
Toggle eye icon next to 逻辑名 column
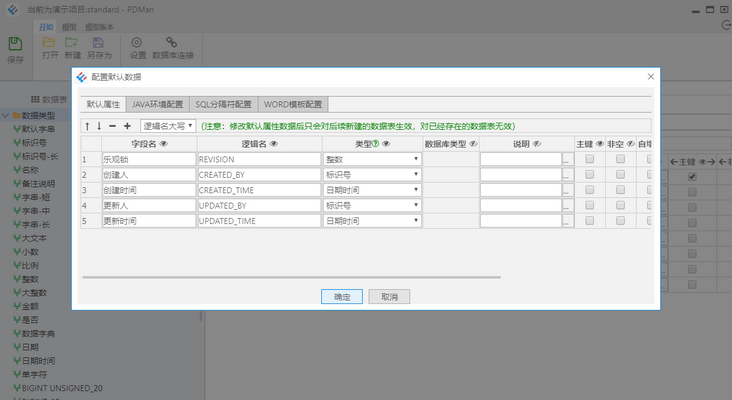(x=274, y=144)
